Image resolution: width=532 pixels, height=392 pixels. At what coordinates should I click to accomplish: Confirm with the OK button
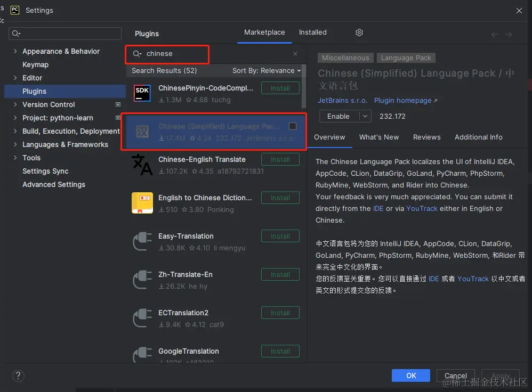411,375
